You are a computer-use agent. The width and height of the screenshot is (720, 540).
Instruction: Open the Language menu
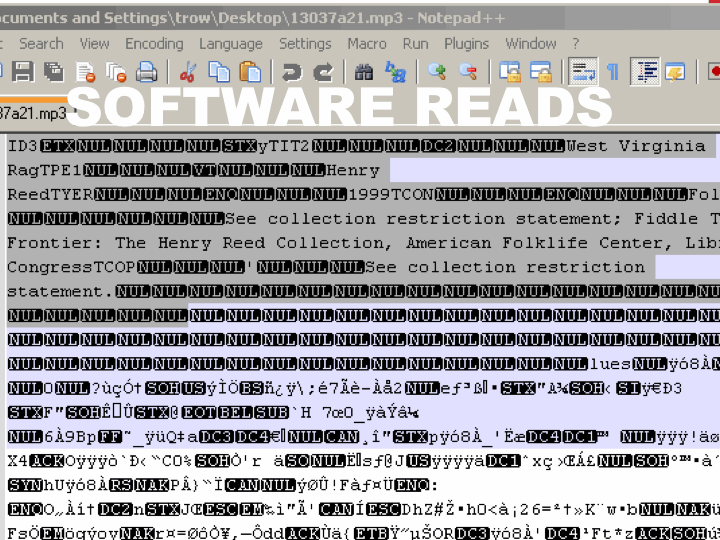tap(230, 43)
